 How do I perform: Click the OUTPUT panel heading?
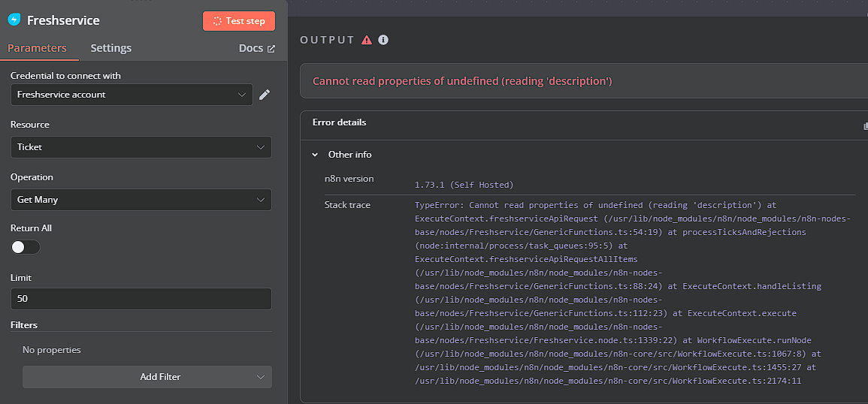point(327,40)
